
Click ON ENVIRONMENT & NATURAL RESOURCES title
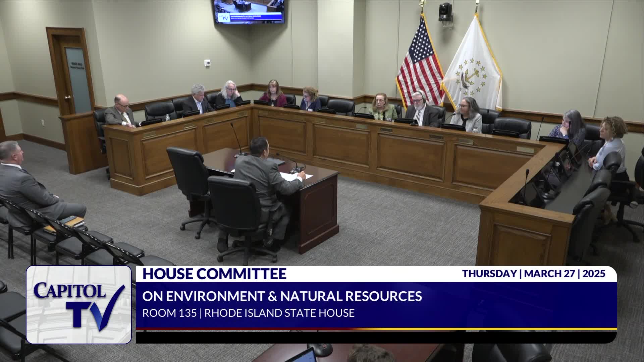[x=282, y=296]
